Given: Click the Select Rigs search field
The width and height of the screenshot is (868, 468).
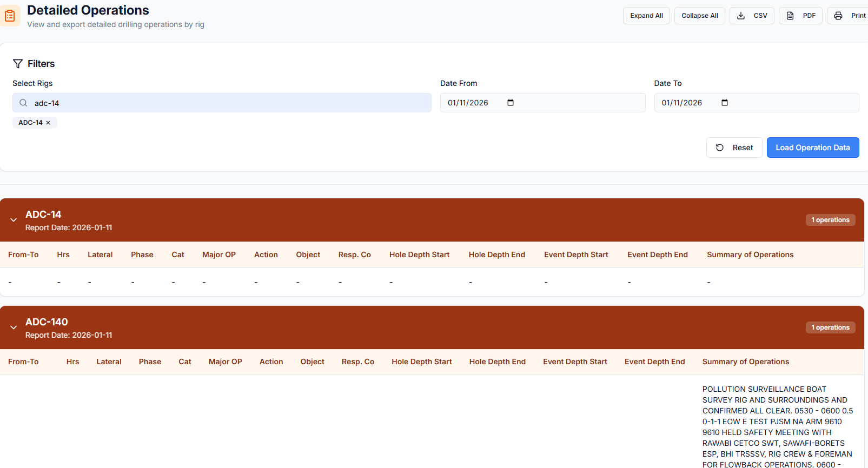Looking at the screenshot, I should (227, 103).
